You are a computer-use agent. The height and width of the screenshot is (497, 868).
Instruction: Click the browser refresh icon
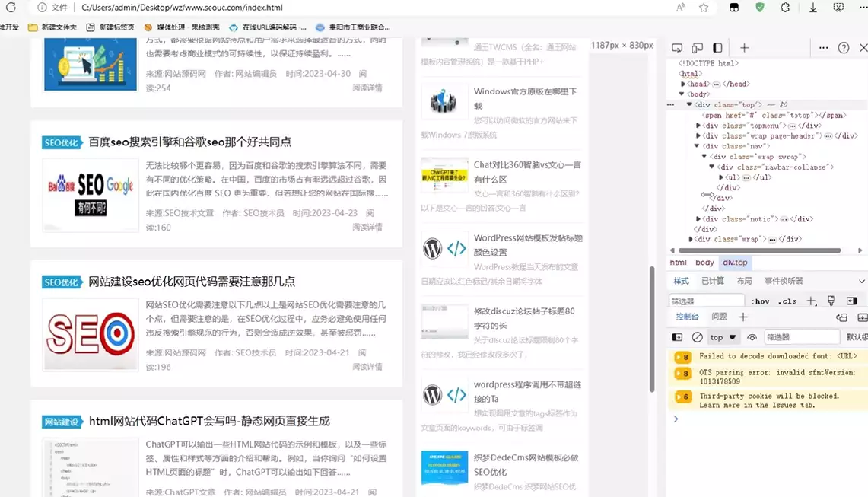point(11,8)
